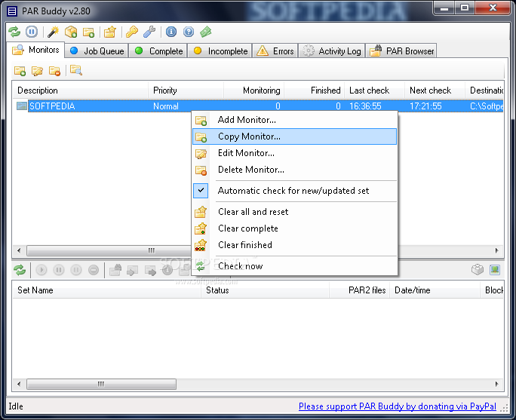Viewport: 516px width, 420px height.
Task: Switch to the Activity Log tab
Action: pos(332,51)
